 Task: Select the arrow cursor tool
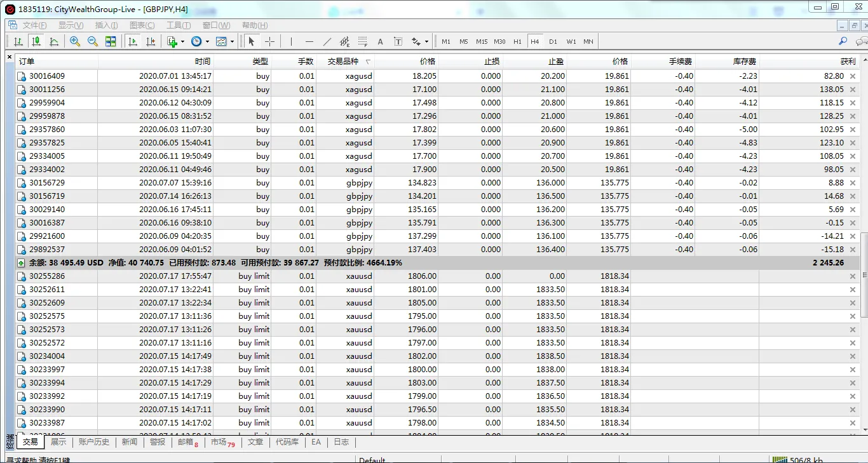pyautogui.click(x=252, y=41)
